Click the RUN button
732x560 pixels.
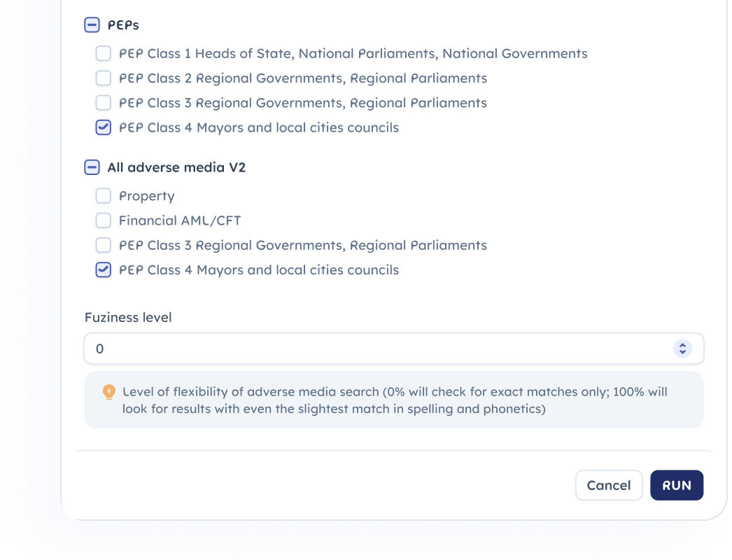[676, 485]
